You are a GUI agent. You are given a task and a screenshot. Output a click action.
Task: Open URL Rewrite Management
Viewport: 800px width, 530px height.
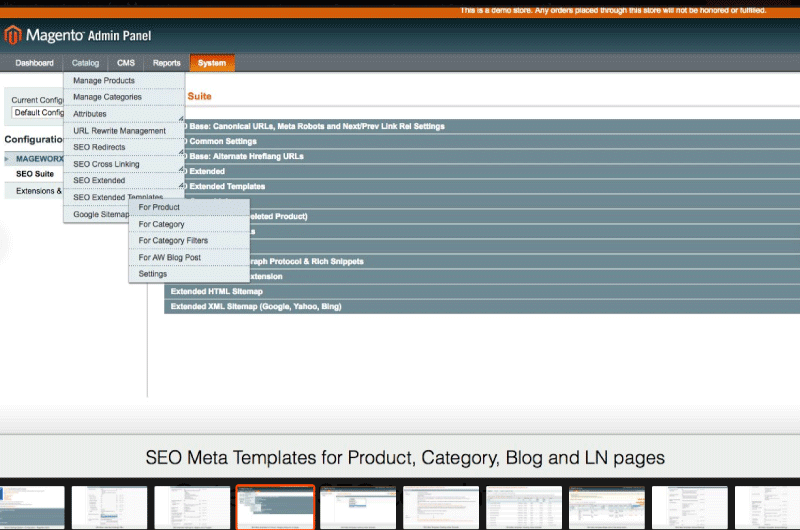point(124,131)
